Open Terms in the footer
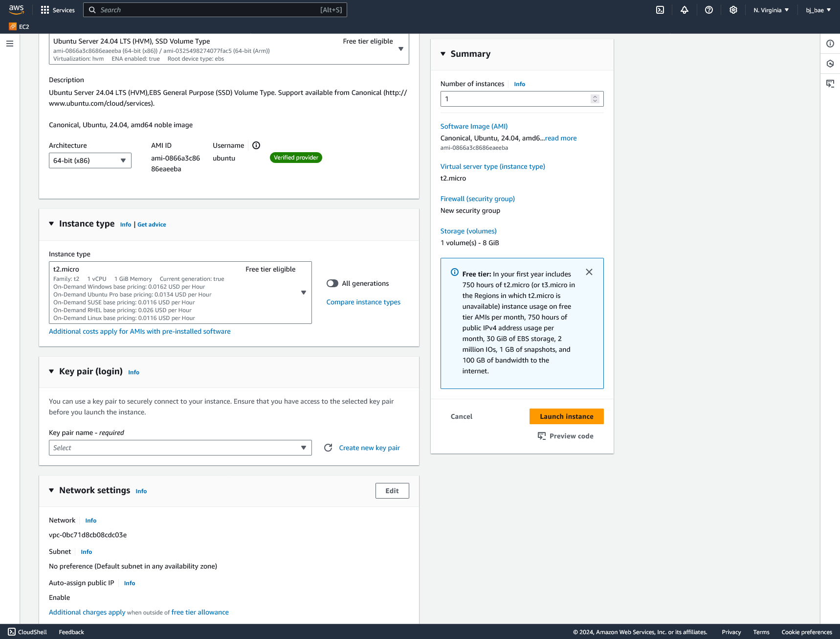840x639 pixels. click(x=761, y=632)
